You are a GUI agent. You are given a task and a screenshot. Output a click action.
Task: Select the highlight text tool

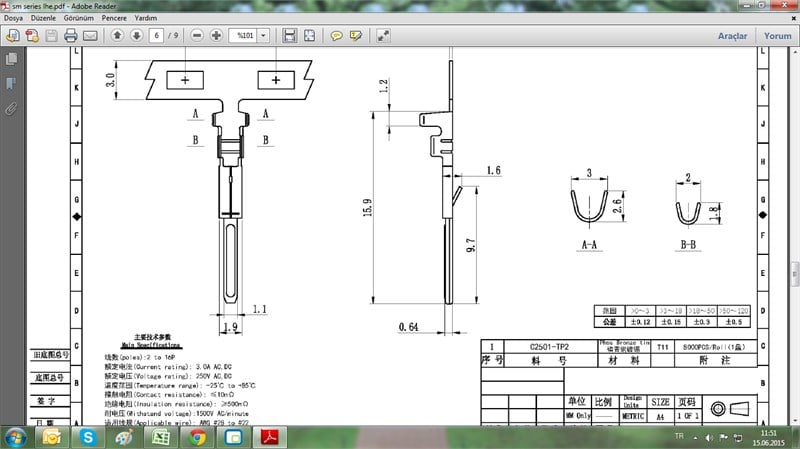click(x=356, y=35)
